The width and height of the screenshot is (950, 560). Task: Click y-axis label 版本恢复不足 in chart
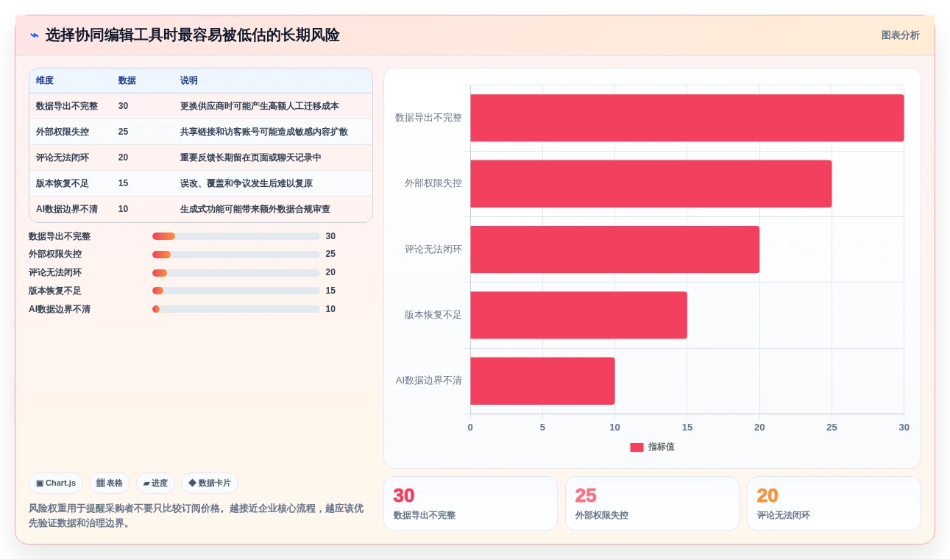(433, 315)
